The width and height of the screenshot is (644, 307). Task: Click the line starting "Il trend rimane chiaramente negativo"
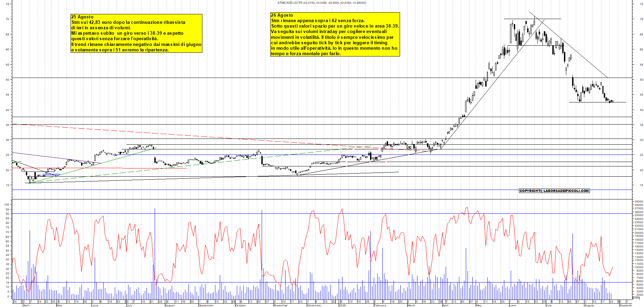click(136, 44)
